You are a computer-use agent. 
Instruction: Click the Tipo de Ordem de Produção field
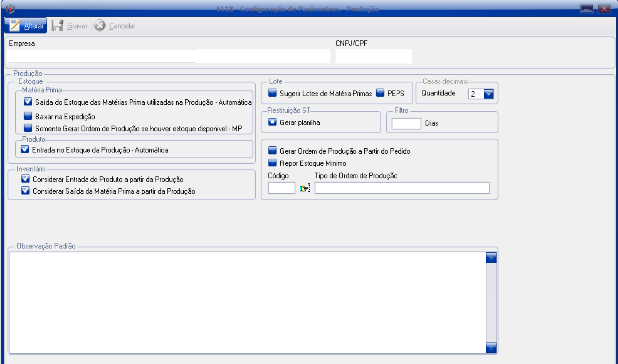point(401,188)
